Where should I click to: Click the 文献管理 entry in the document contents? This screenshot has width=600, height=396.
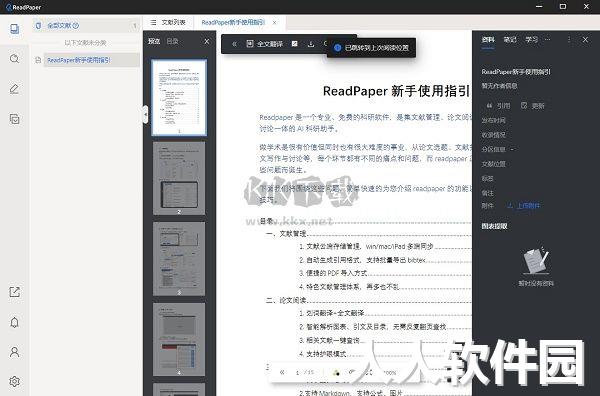coord(293,234)
